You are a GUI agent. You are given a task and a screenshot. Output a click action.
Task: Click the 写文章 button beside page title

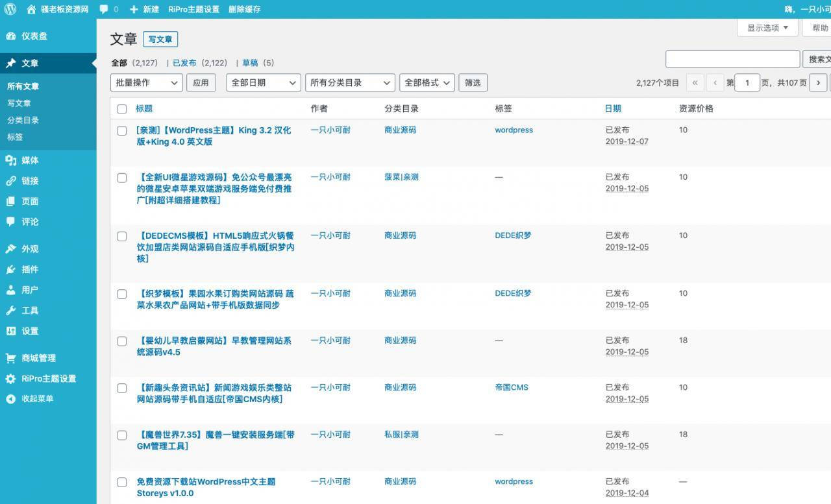point(160,40)
